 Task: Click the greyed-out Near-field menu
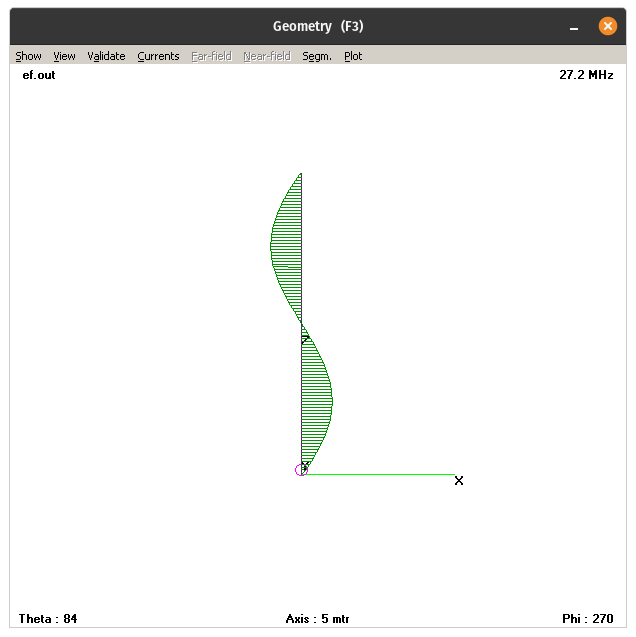[266, 56]
